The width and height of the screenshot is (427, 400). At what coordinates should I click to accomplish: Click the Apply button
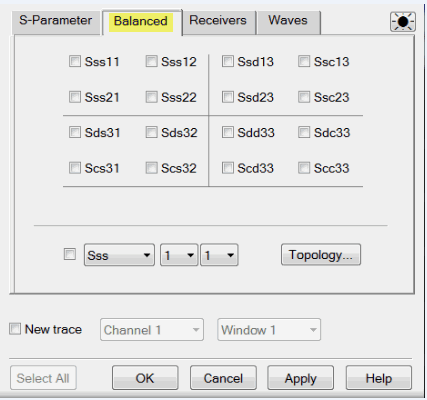pyautogui.click(x=300, y=378)
